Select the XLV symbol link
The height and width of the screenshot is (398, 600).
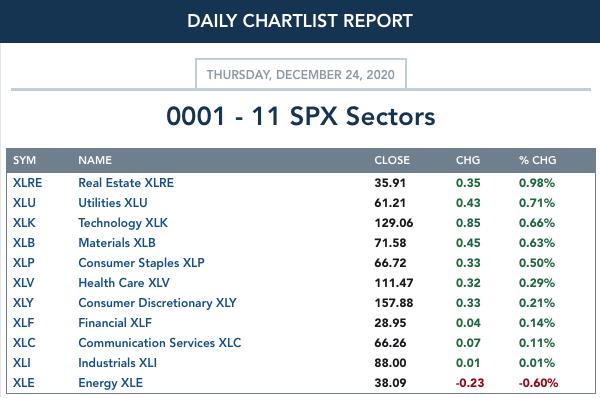[x=24, y=282]
